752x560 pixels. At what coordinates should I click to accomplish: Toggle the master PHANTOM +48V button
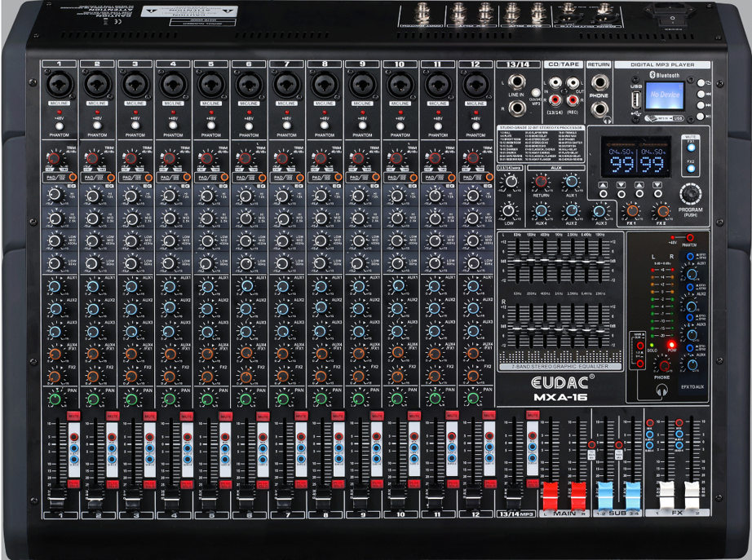(x=689, y=237)
